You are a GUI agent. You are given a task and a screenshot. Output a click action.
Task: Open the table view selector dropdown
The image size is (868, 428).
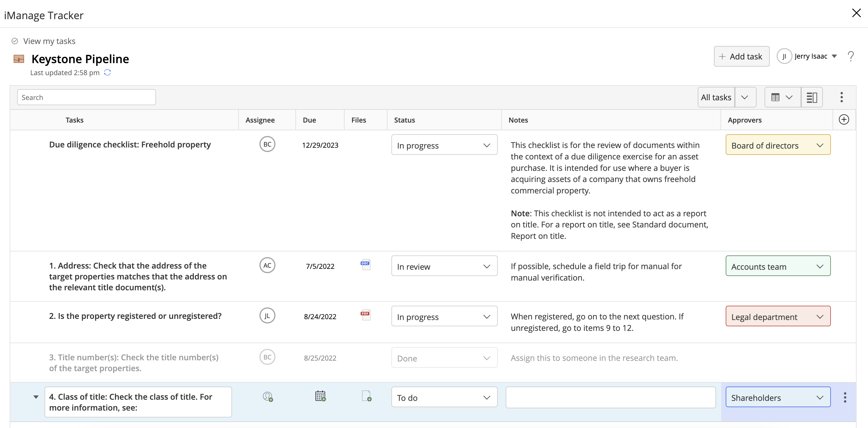click(782, 97)
